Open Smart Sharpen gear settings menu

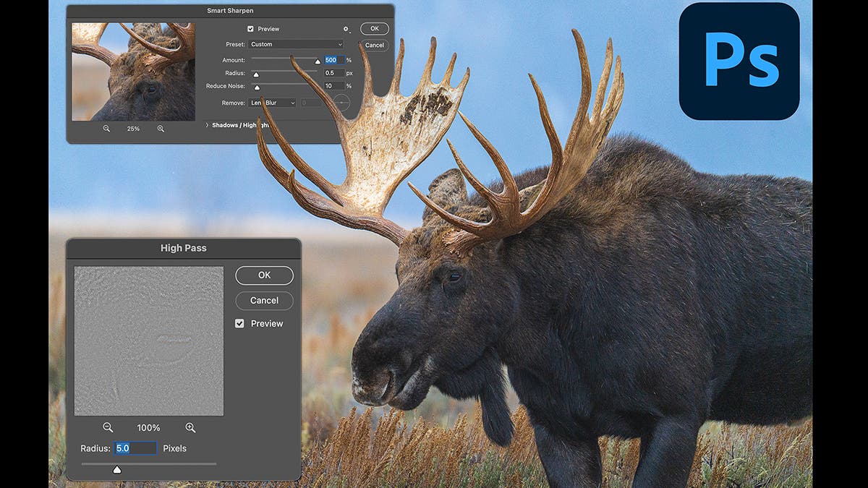point(346,30)
